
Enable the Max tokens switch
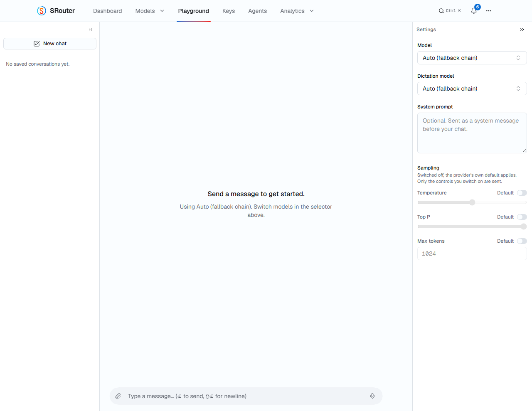click(x=522, y=241)
